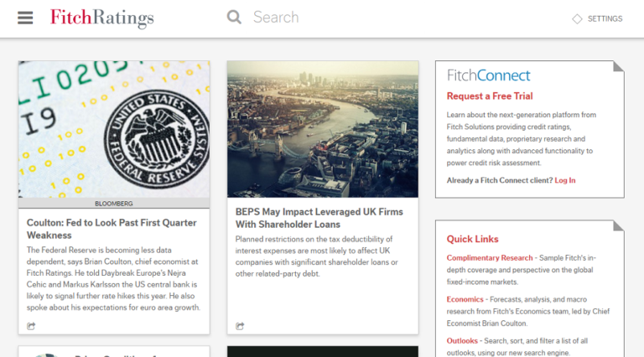Click 'Request a Free Trial' link
This screenshot has width=644, height=357.
point(490,96)
